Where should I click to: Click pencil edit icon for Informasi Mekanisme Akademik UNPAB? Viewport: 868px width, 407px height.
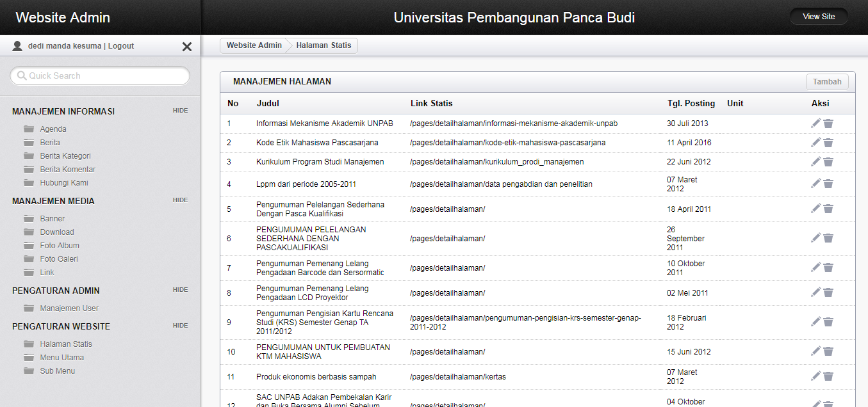(815, 124)
